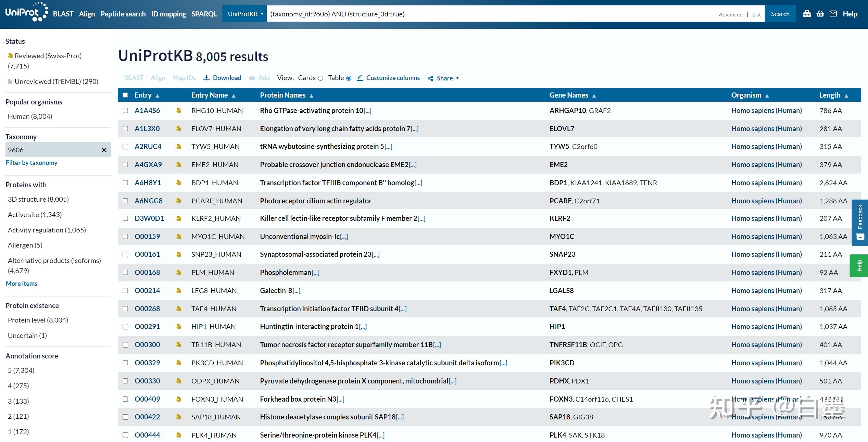Click the UniProt logo

pos(26,12)
